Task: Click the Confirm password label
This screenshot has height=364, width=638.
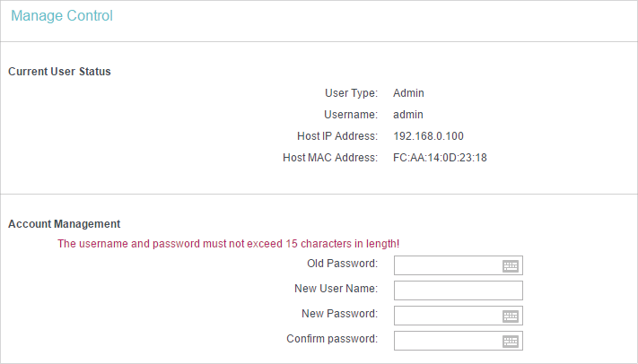Action: 332,339
